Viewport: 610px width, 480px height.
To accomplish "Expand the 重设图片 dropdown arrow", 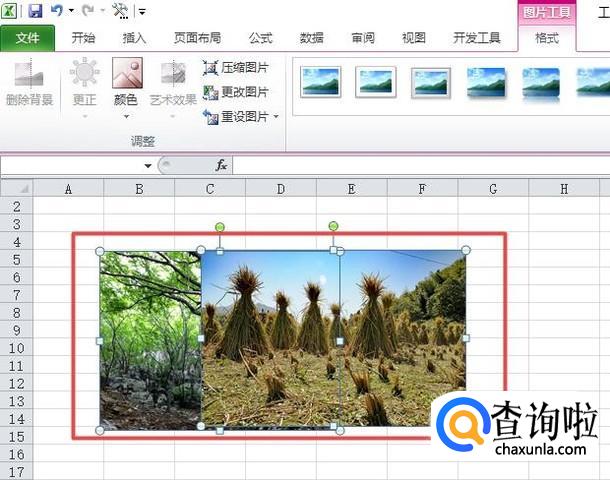I will (276, 116).
